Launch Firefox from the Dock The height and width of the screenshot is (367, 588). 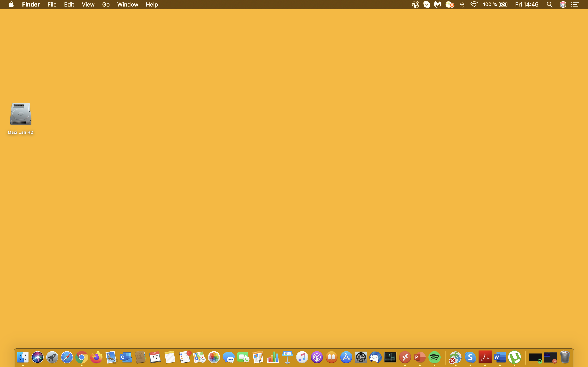tap(96, 357)
